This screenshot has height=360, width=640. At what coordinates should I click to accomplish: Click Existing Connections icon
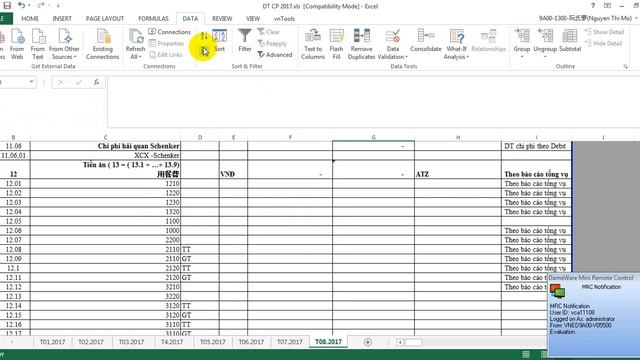102,44
